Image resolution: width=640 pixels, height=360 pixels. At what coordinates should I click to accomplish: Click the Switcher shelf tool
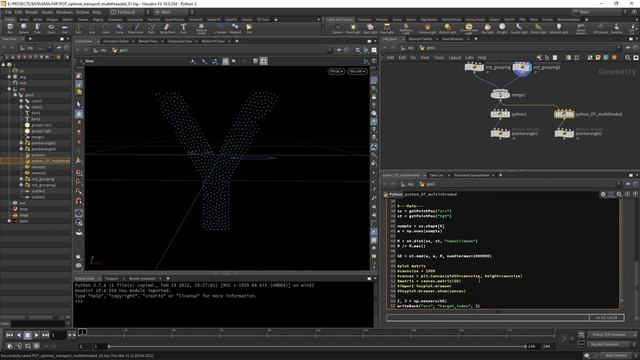coord(616,28)
